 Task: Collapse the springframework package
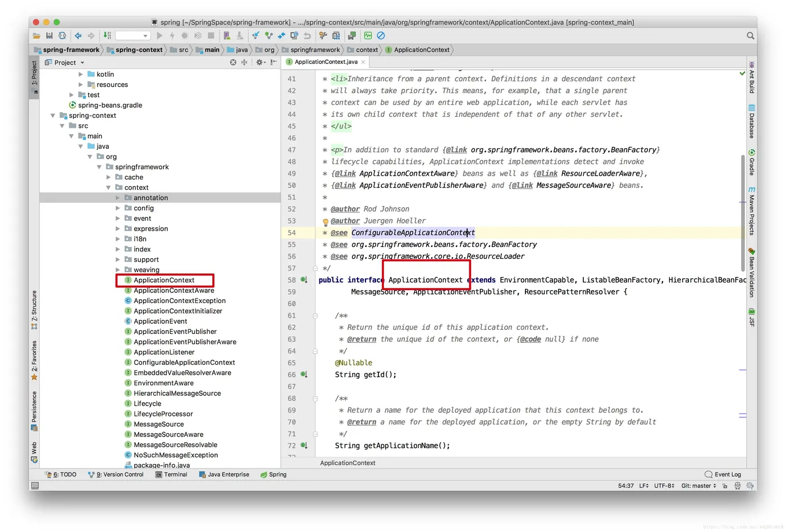tap(99, 167)
